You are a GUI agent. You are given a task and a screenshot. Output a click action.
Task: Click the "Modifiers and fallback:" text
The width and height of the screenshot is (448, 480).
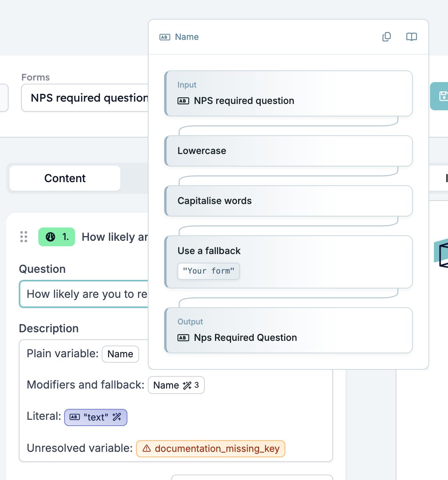click(86, 385)
